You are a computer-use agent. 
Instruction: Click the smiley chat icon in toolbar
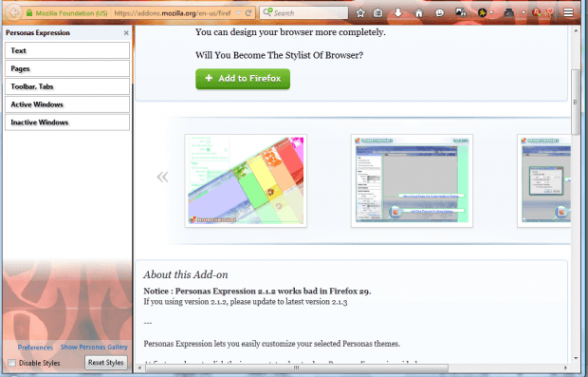coord(439,13)
